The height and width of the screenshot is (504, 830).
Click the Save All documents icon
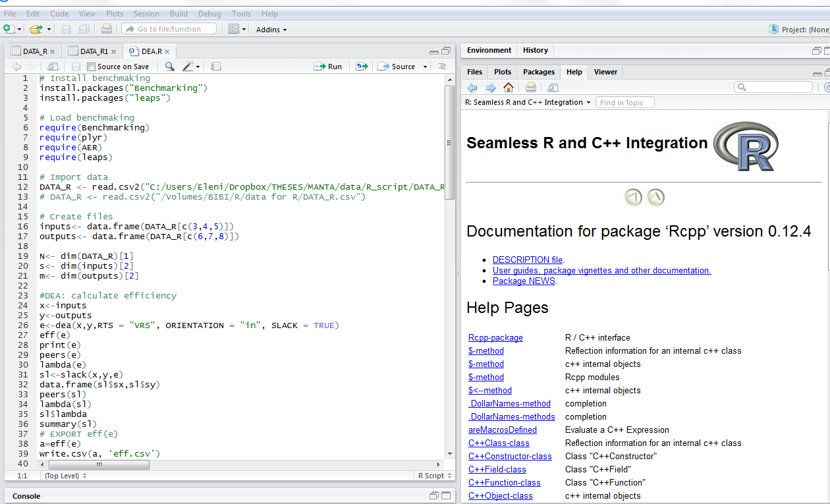(84, 29)
